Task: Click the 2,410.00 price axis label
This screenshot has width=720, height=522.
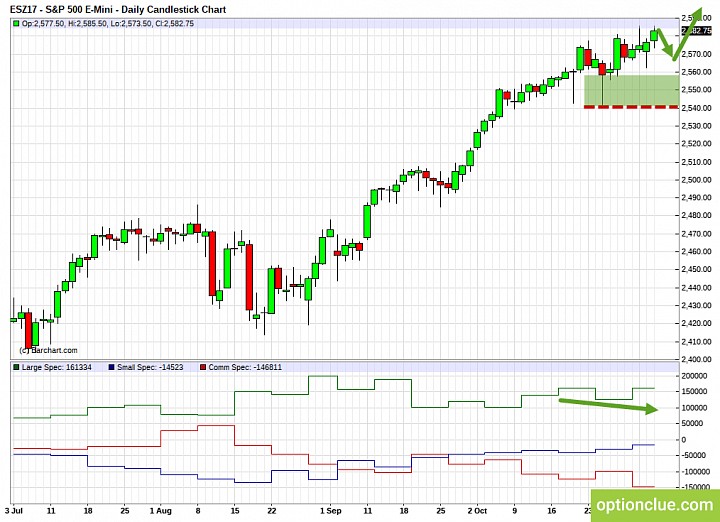Action: pos(696,342)
